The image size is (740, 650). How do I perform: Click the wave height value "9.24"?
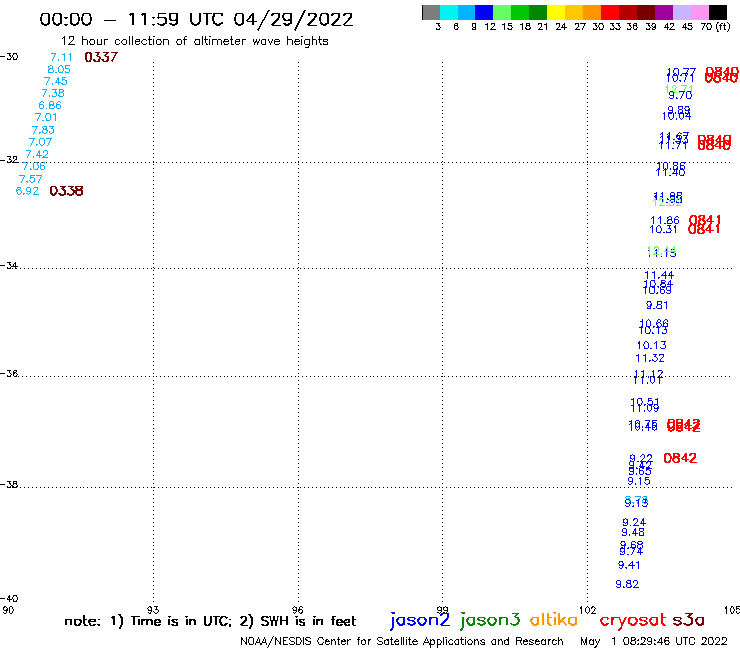tap(634, 523)
